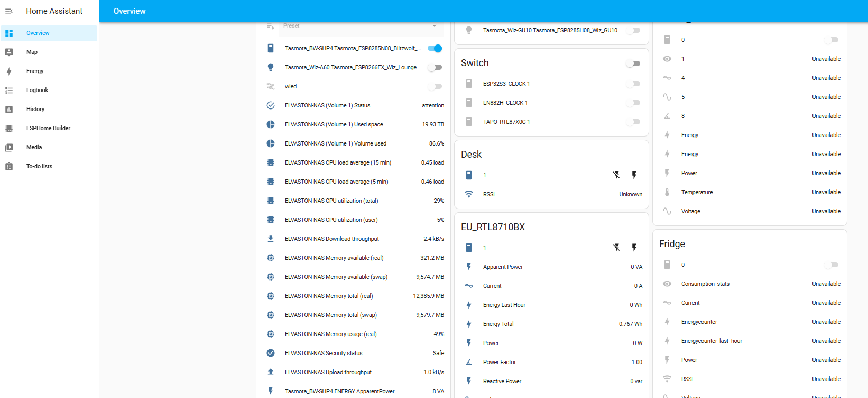Click the ESPHome Builder chip icon
Screen dimensions: 868x398
pos(9,128)
